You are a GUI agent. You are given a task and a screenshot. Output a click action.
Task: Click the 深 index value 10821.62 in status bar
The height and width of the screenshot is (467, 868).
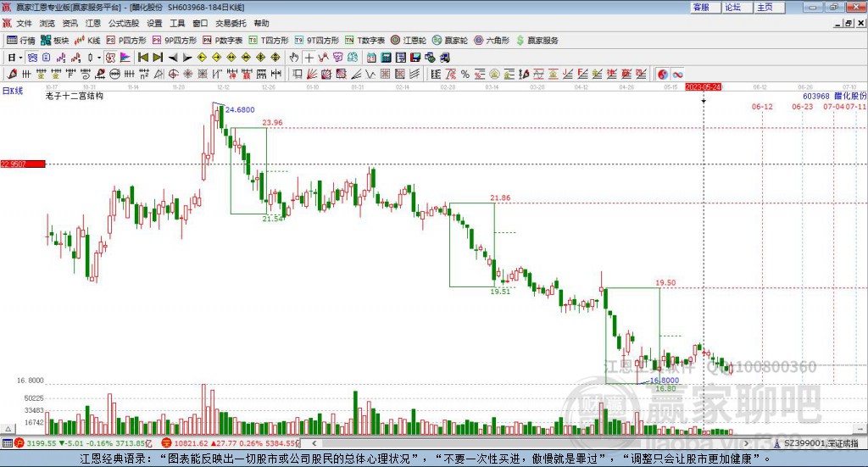pos(191,443)
